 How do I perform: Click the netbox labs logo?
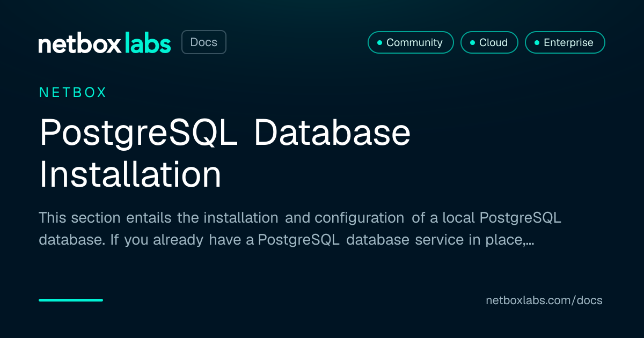coord(105,43)
